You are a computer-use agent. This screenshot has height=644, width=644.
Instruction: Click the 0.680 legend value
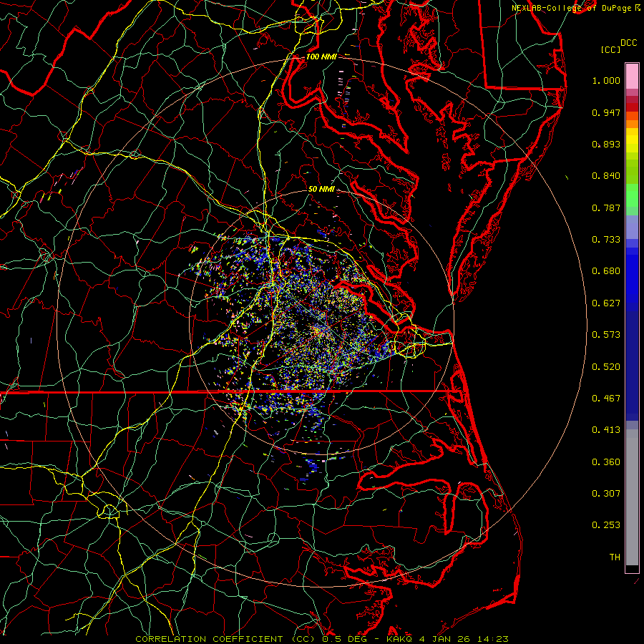point(606,271)
